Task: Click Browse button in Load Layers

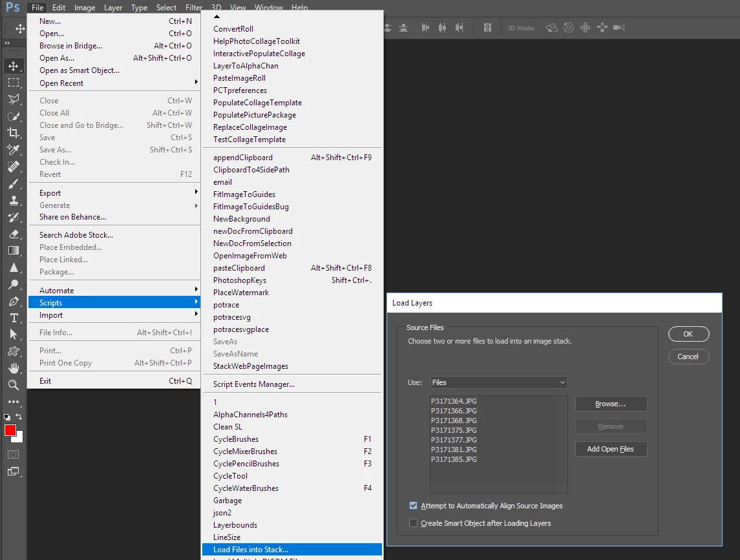Action: click(611, 404)
